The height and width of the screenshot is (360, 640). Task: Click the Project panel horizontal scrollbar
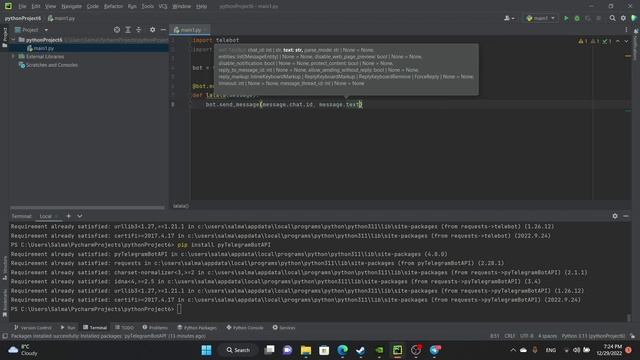(x=88, y=208)
